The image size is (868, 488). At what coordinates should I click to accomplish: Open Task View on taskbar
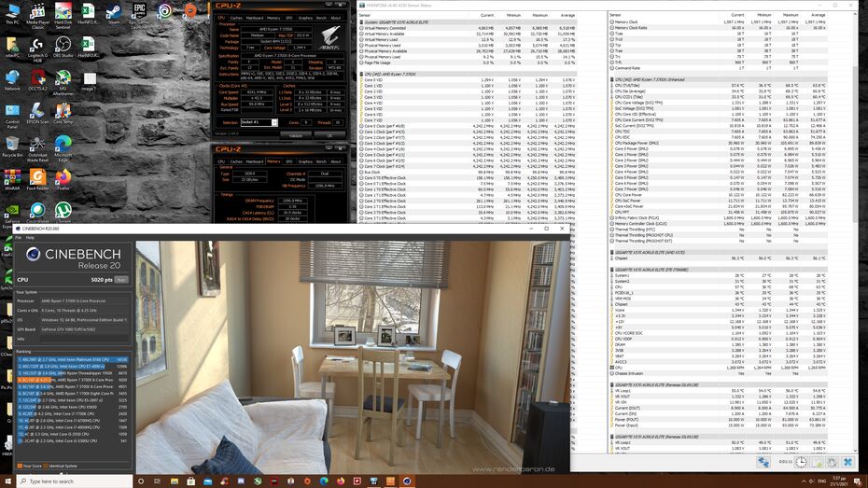click(x=157, y=481)
